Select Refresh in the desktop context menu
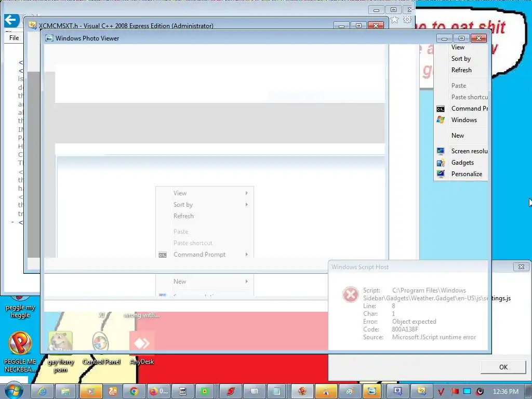This screenshot has height=399, width=532. coord(461,70)
